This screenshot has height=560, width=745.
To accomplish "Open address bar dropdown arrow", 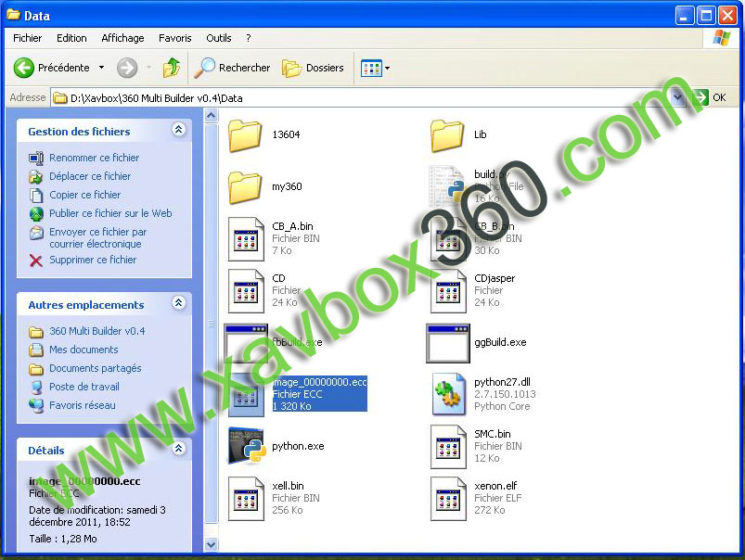I will (678, 98).
